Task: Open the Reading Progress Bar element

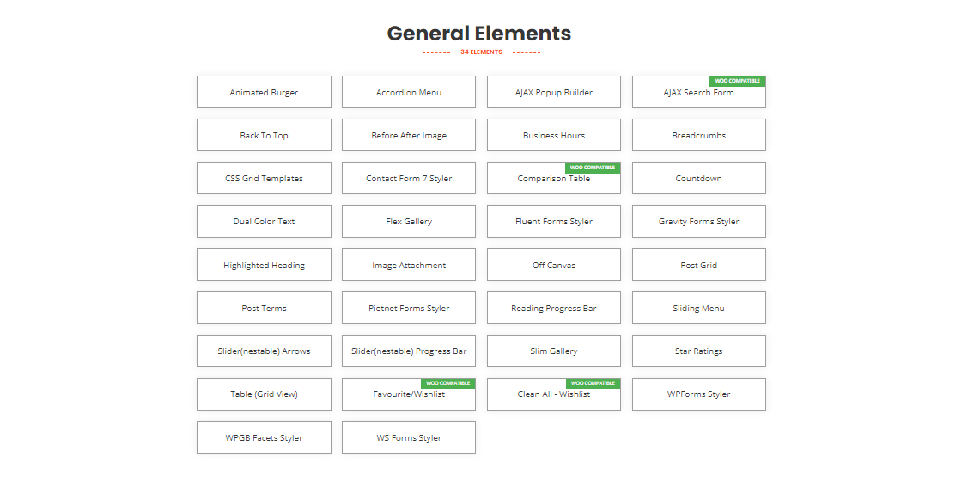Action: click(x=554, y=308)
